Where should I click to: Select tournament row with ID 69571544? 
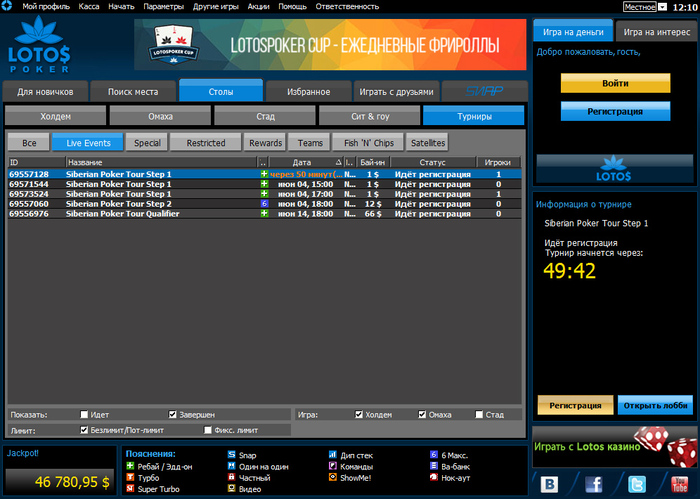[x=264, y=184]
